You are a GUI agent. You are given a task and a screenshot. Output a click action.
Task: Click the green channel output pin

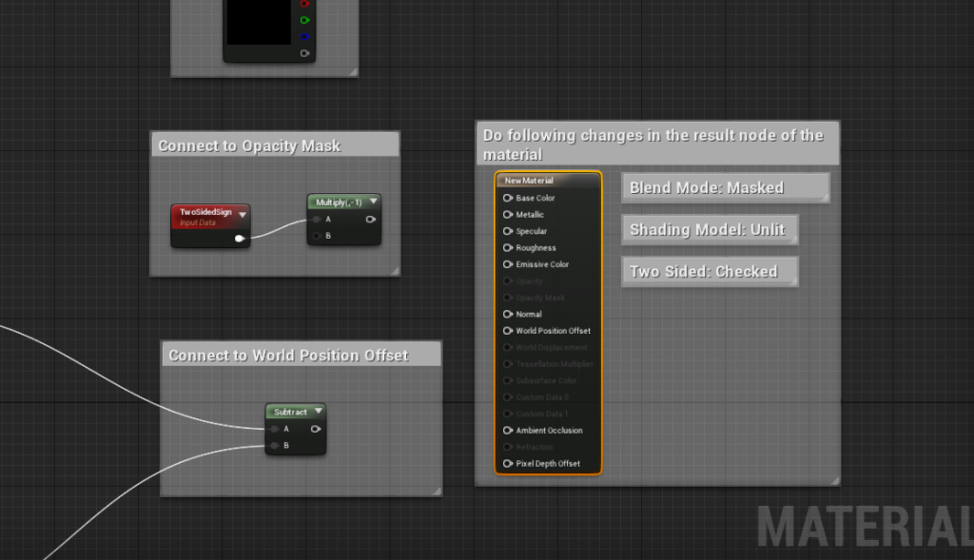click(304, 20)
